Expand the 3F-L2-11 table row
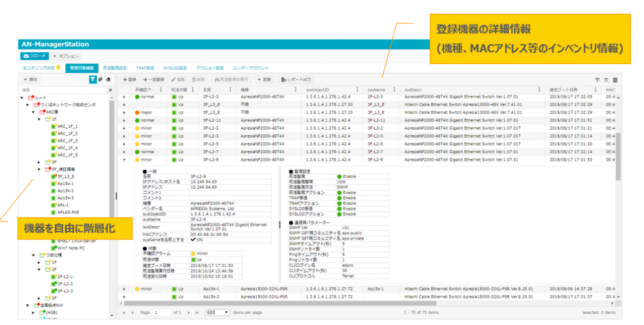 (x=125, y=120)
